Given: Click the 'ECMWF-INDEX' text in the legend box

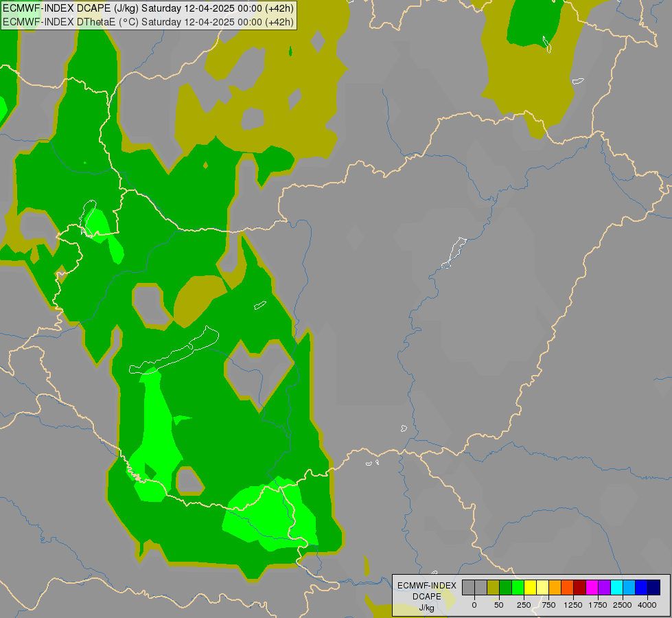Looking at the screenshot, I should 427,586.
